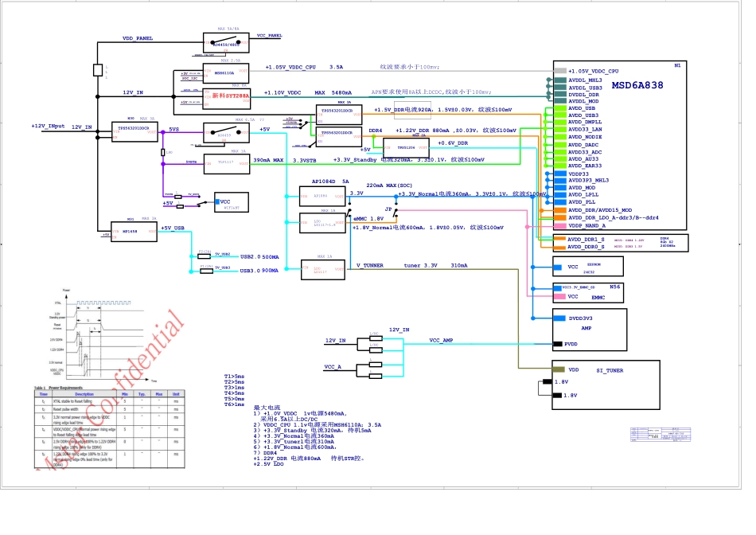Click the red SYT288A converter block
This screenshot has width=756, height=535.
tap(228, 96)
